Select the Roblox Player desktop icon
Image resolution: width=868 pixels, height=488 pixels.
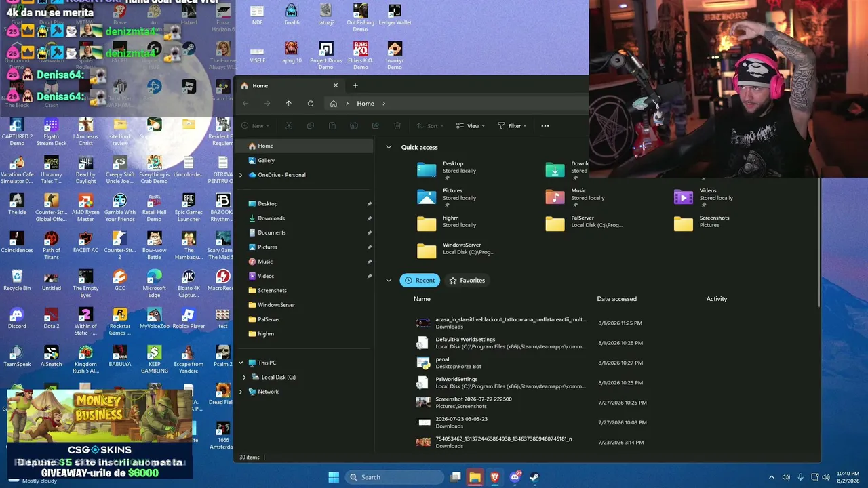189,318
